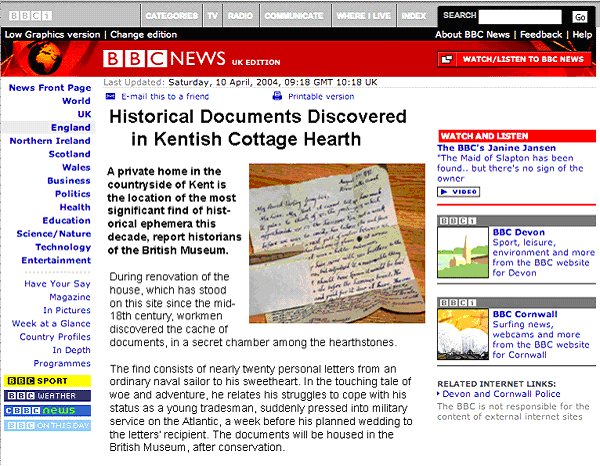This screenshot has width=600, height=466.
Task: Open the Magazine link
Action: point(70,297)
